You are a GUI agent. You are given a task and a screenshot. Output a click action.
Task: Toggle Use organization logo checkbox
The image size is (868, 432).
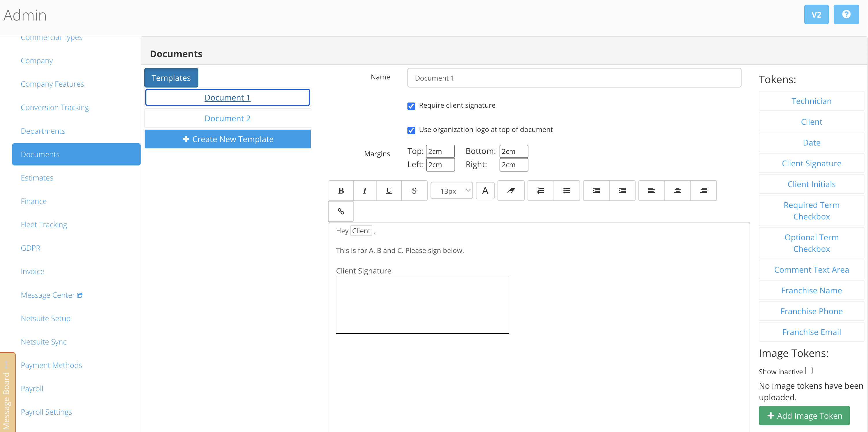pyautogui.click(x=411, y=131)
